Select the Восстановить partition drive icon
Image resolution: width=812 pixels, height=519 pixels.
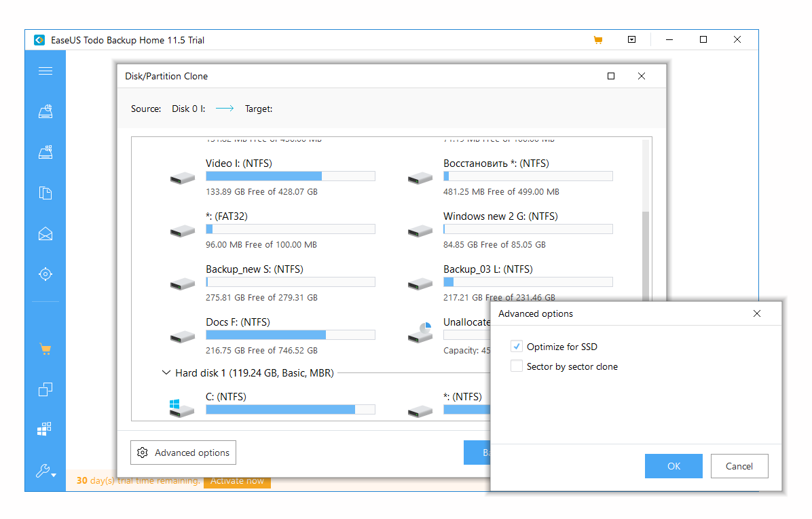[420, 178]
